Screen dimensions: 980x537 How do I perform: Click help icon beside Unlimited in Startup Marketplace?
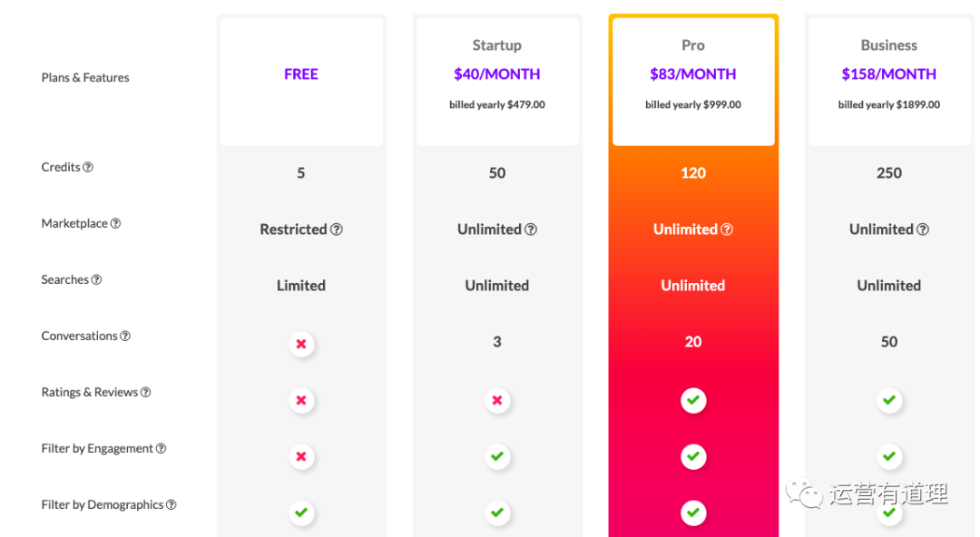pyautogui.click(x=531, y=229)
